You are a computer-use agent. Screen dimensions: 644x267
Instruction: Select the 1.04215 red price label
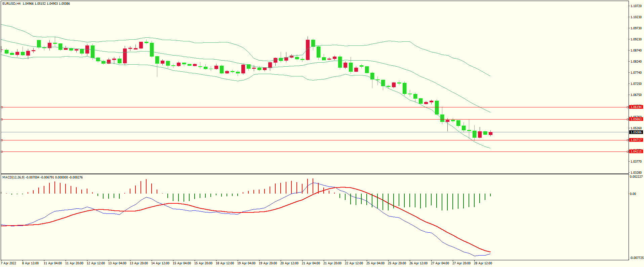[636, 152]
